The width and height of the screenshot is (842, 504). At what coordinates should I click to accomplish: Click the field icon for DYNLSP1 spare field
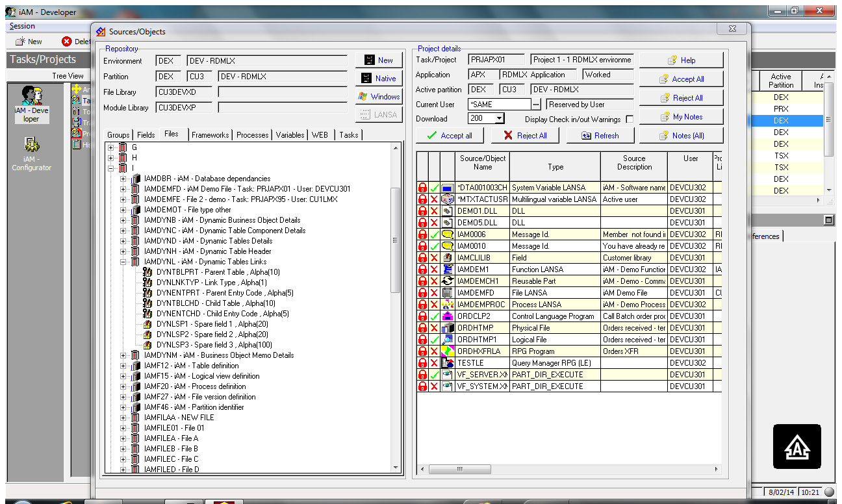[x=147, y=324]
